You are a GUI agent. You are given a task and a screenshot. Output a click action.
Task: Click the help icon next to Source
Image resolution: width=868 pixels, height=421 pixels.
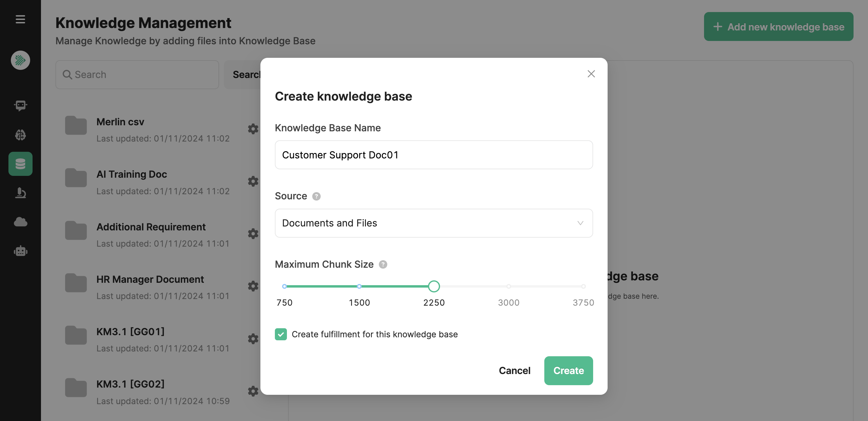(x=316, y=196)
